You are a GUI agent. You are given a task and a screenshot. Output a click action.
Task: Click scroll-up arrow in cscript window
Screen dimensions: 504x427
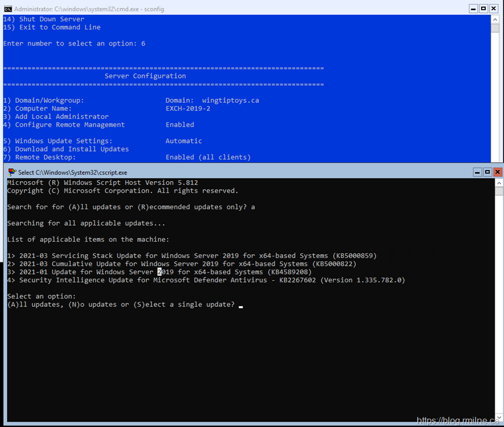pyautogui.click(x=499, y=183)
